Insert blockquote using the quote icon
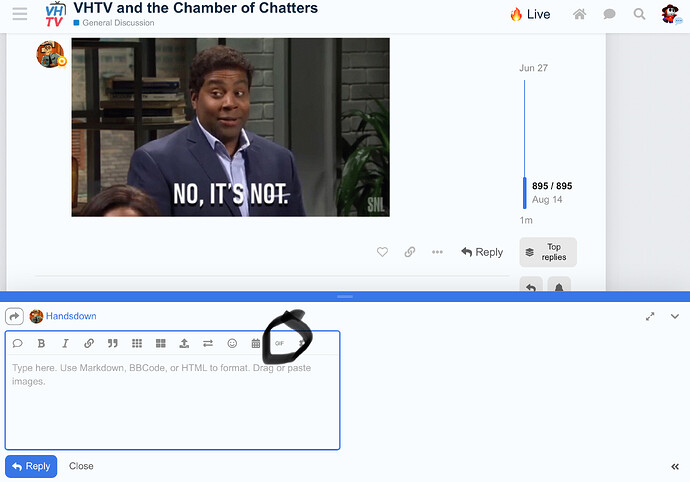Viewport: 690px width, 482px height. click(x=113, y=343)
